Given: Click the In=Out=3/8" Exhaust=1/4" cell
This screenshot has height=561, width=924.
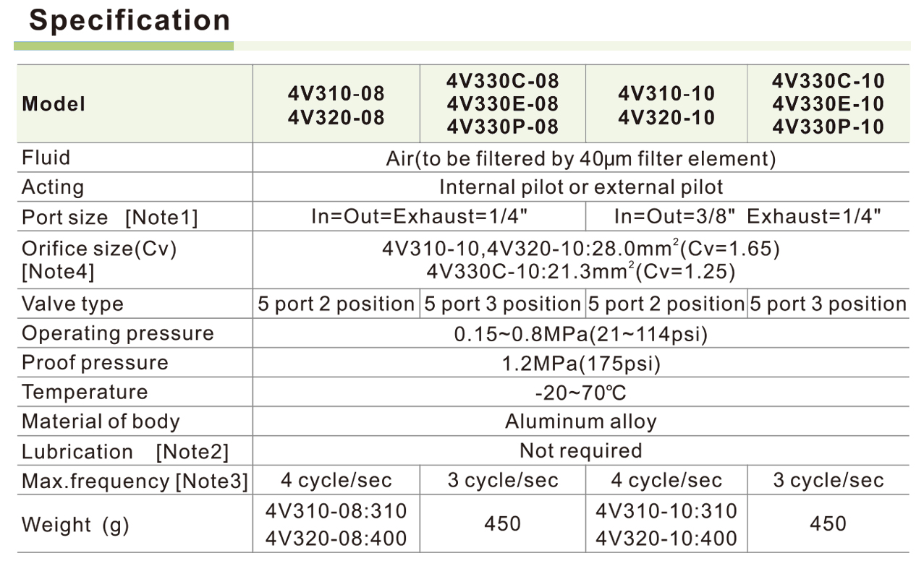Looking at the screenshot, I should 747,216.
